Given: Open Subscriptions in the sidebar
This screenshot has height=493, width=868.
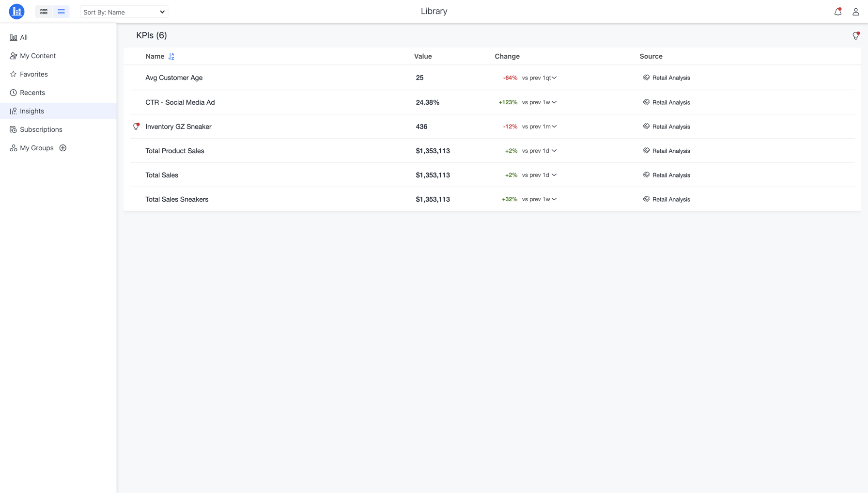Looking at the screenshot, I should click(41, 129).
